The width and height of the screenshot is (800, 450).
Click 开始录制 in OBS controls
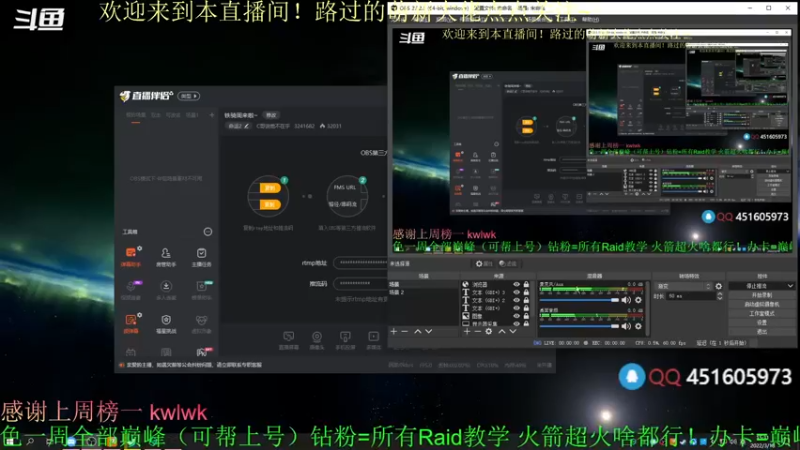tap(762, 295)
